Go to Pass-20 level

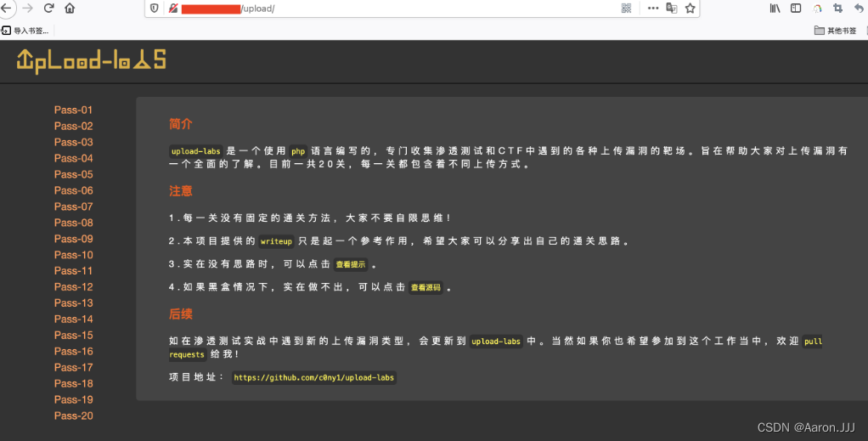tap(73, 416)
